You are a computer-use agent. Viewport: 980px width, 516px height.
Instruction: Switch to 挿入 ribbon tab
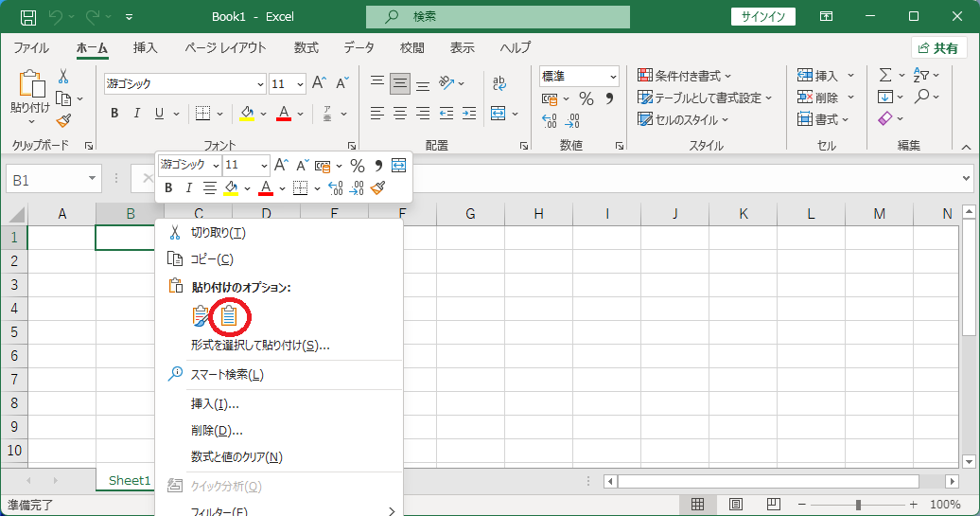point(146,48)
